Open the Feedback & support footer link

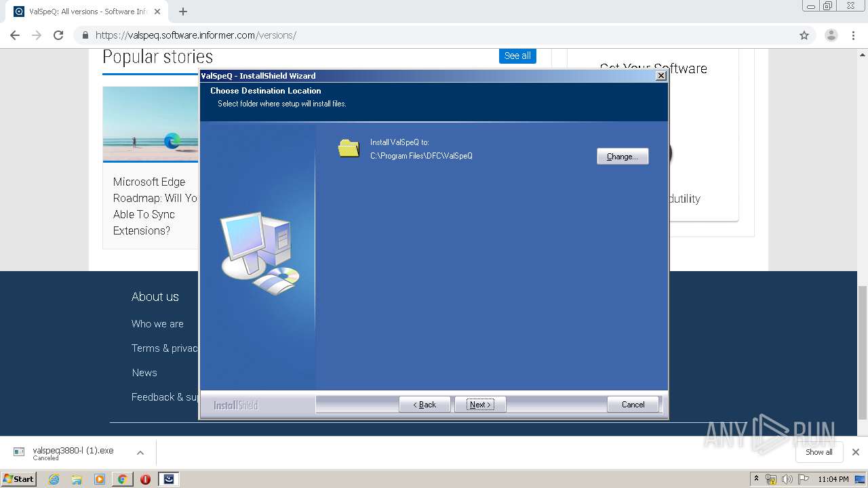click(x=165, y=397)
